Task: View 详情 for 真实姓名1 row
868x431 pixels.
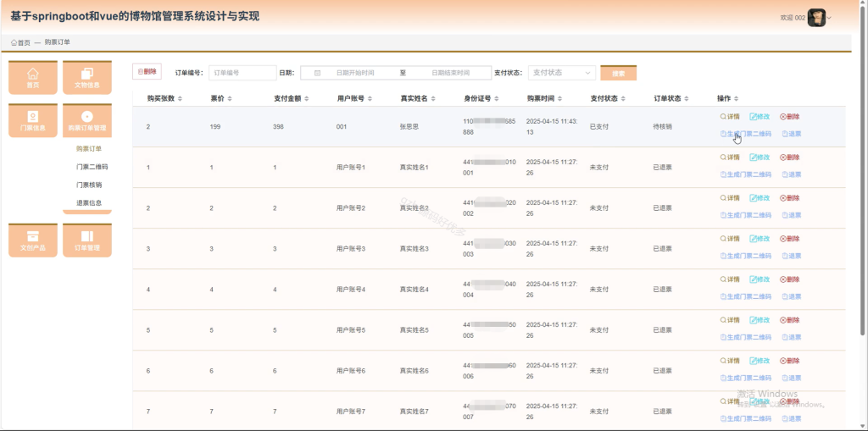Action: pos(730,157)
